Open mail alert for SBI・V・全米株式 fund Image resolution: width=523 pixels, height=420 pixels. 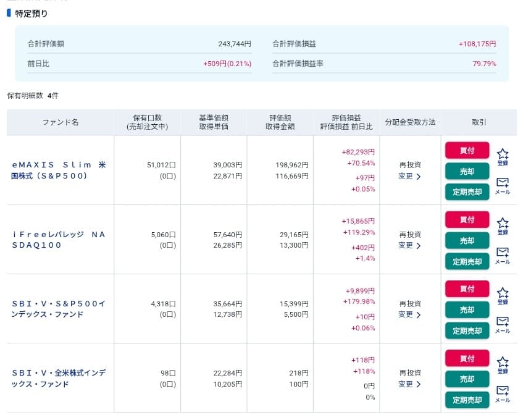pos(502,393)
